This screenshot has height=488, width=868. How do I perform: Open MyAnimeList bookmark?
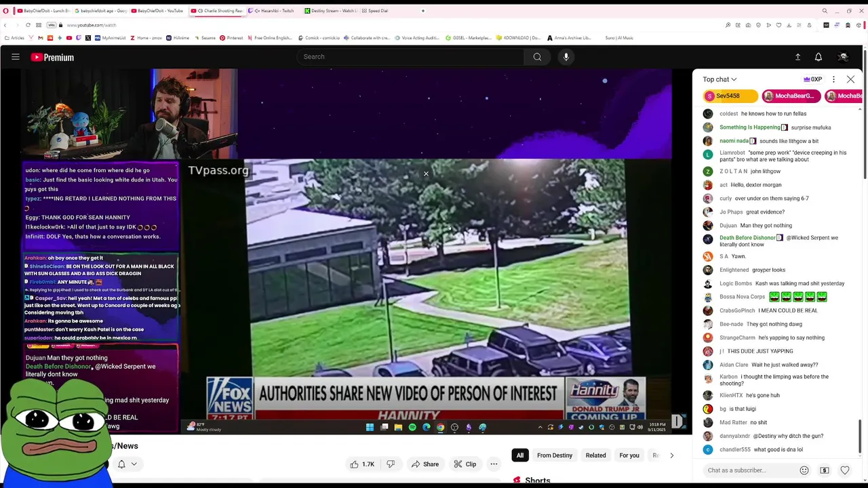tap(110, 38)
